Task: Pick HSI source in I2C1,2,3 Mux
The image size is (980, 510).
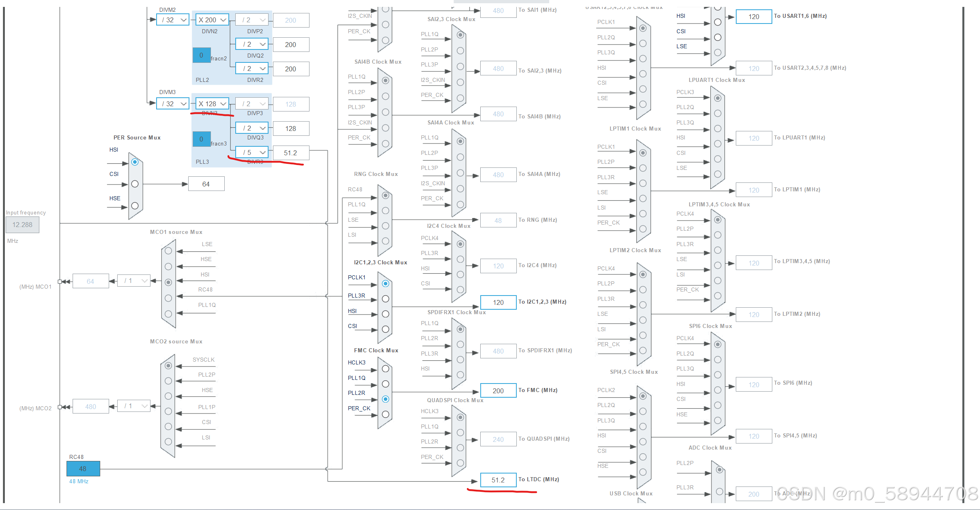Action: (385, 314)
